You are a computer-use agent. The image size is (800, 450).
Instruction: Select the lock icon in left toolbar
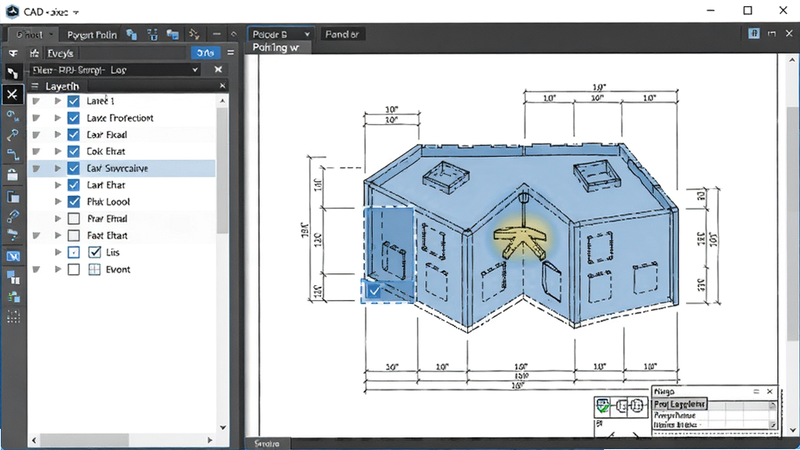click(x=12, y=175)
